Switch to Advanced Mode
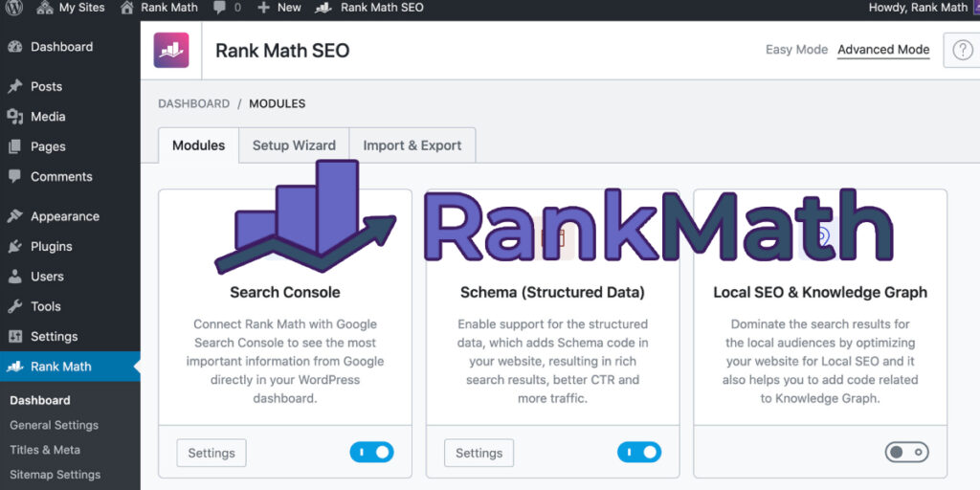Screen dimensions: 980x490 883,50
